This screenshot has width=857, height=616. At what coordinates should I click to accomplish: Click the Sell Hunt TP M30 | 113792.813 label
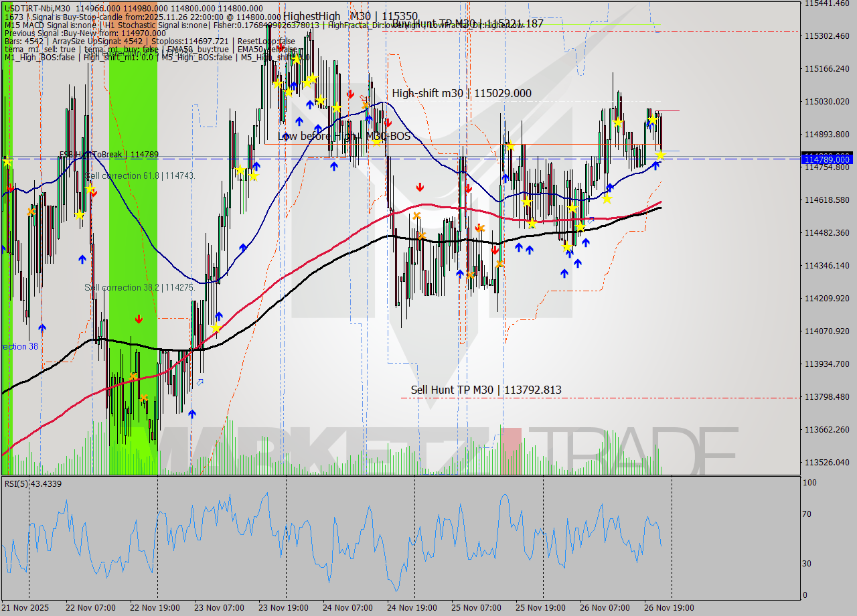485,390
